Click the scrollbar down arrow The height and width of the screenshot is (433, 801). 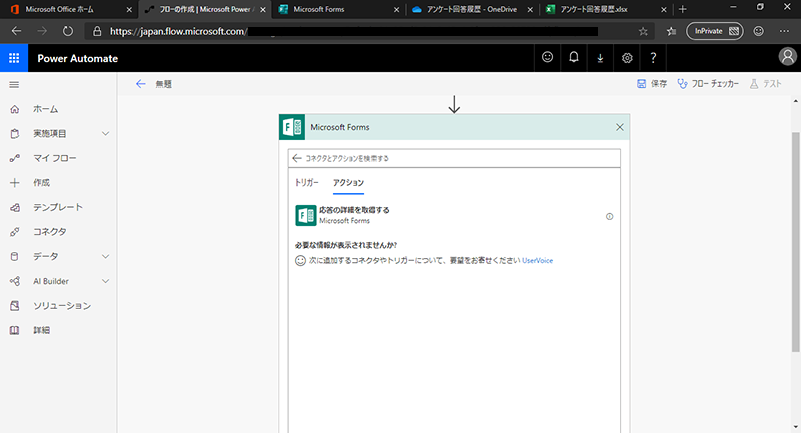point(795,427)
